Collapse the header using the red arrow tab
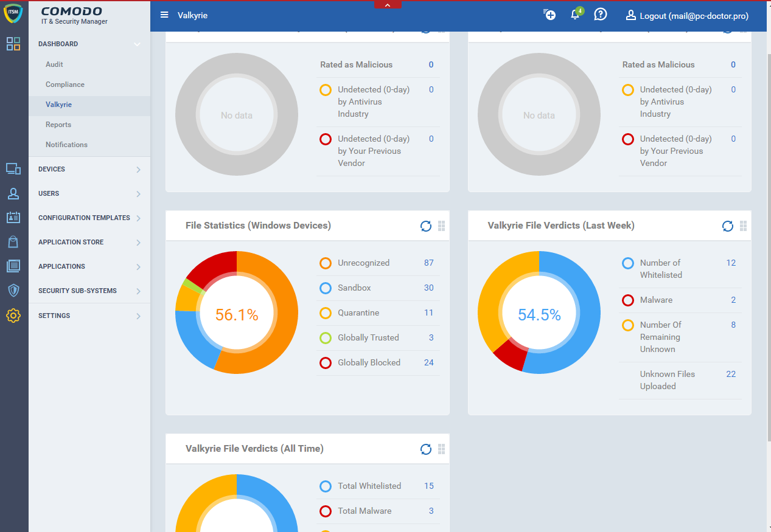Viewport: 771px width, 532px height. tap(388, 5)
